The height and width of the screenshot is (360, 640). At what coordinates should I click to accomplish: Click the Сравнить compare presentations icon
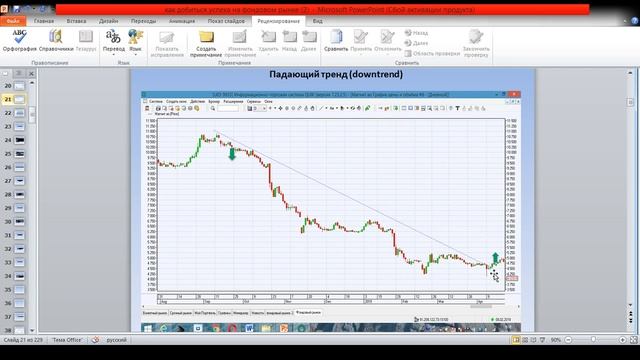click(x=336, y=41)
